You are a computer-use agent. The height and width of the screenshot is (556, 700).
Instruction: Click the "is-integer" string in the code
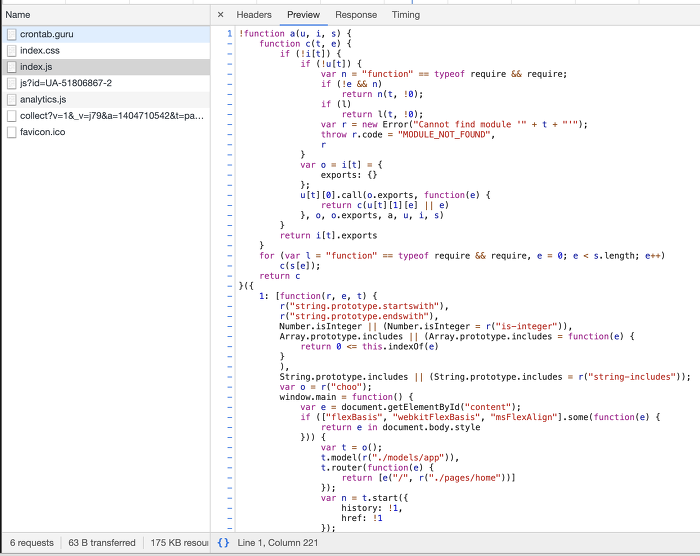click(527, 326)
